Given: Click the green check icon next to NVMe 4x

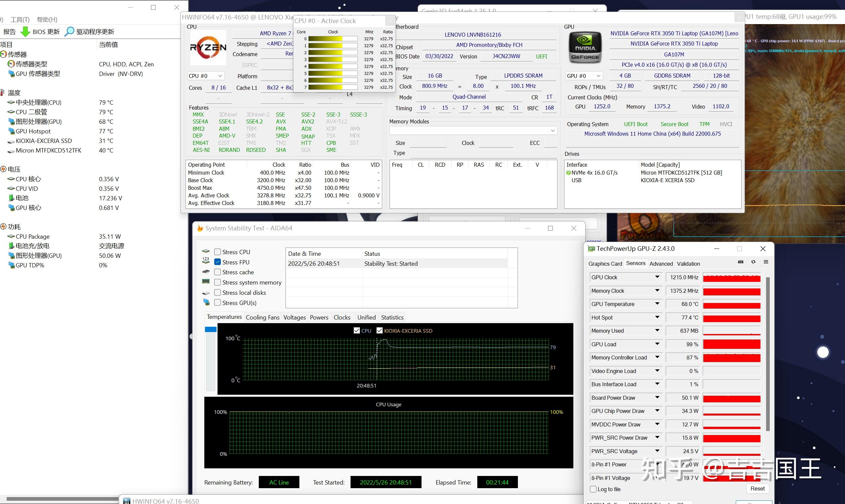Looking at the screenshot, I should coord(568,173).
